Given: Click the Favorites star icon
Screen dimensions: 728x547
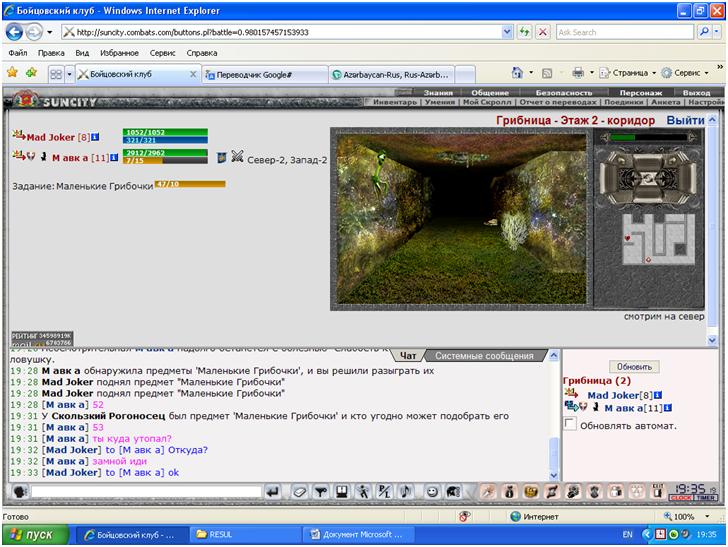Looking at the screenshot, I should coord(13,72).
